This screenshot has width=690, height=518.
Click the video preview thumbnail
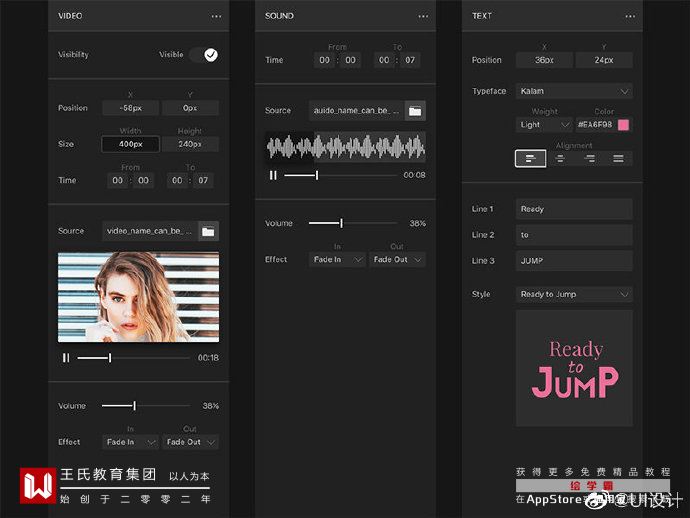(138, 297)
